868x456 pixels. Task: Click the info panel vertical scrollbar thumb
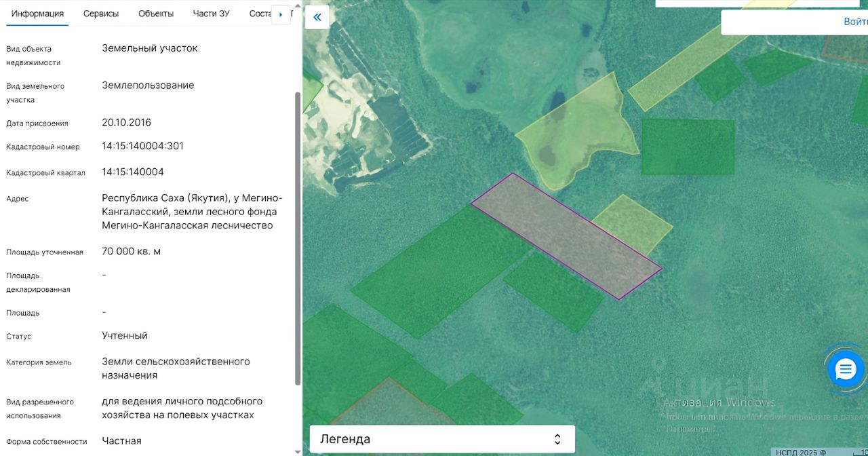(x=297, y=237)
